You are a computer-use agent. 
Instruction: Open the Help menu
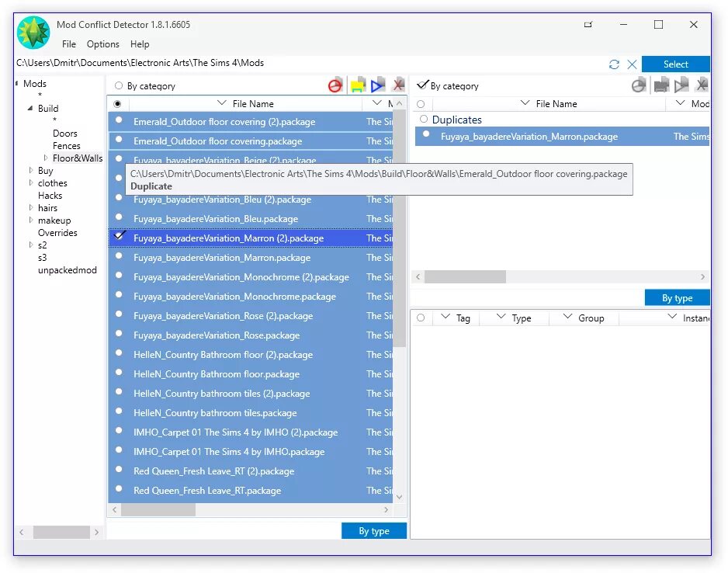point(139,44)
